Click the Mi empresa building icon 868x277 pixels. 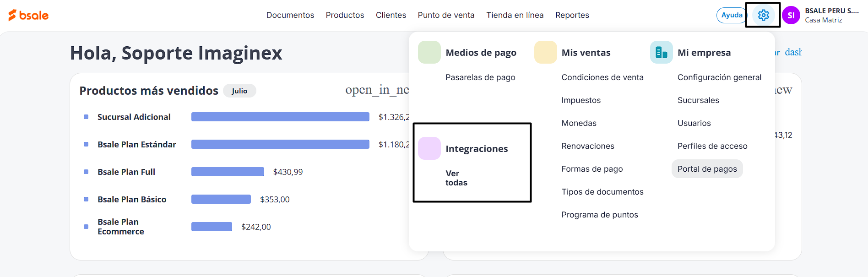(x=662, y=52)
